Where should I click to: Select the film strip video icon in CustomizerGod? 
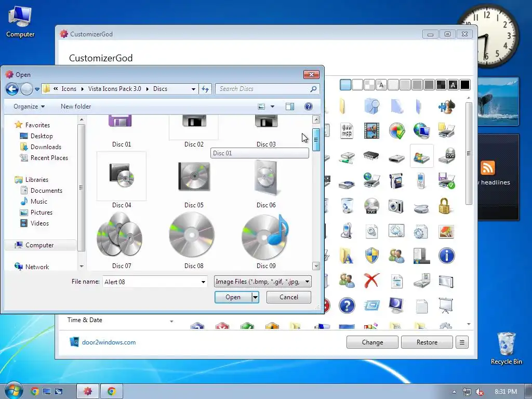(371, 130)
